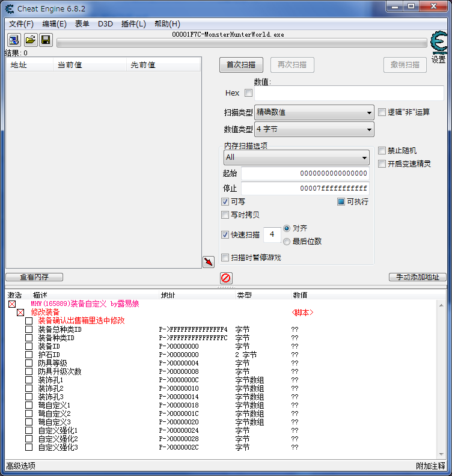Image resolution: width=452 pixels, height=476 pixels.
Task: Select the 自定义强化3 description text
Action: [58, 448]
